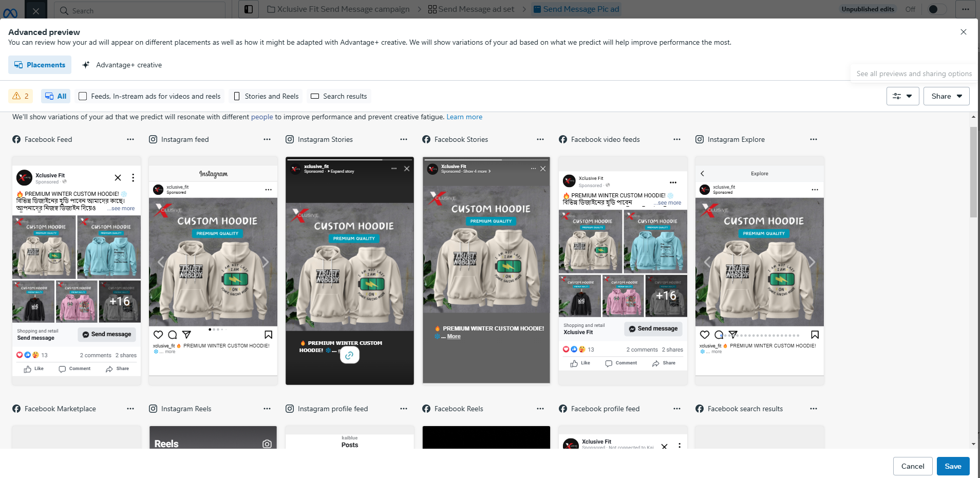Open Facebook Marketplace placement options menu
Image resolution: width=980 pixels, height=478 pixels.
(x=130, y=409)
